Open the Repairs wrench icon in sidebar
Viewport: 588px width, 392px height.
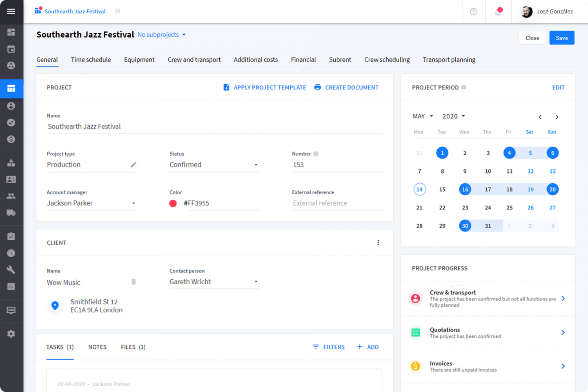11,269
